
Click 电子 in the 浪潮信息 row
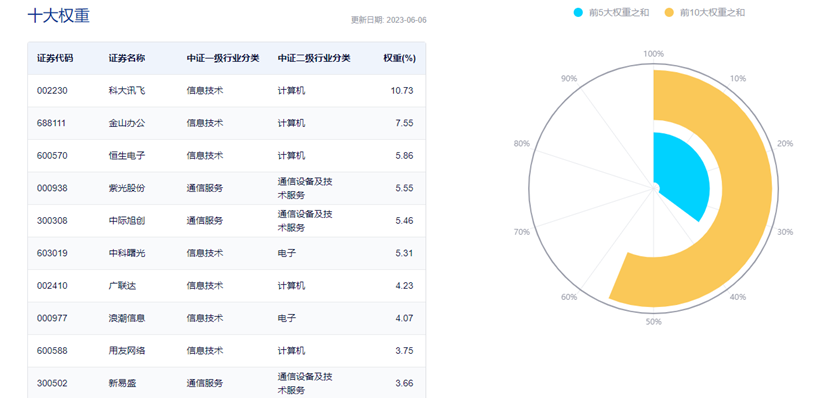click(x=287, y=318)
